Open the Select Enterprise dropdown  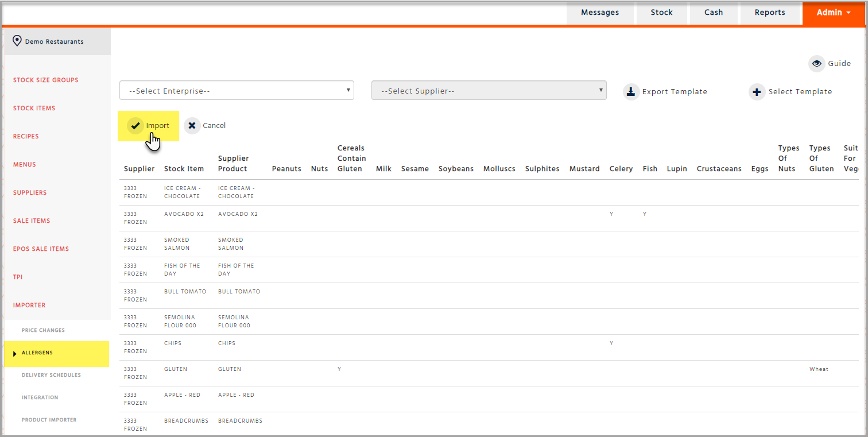[x=237, y=91]
